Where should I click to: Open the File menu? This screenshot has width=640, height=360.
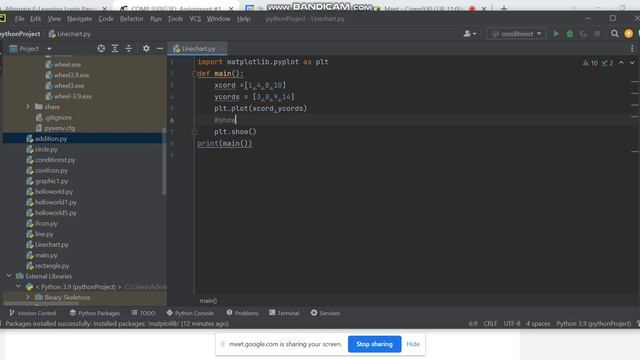coord(19,19)
